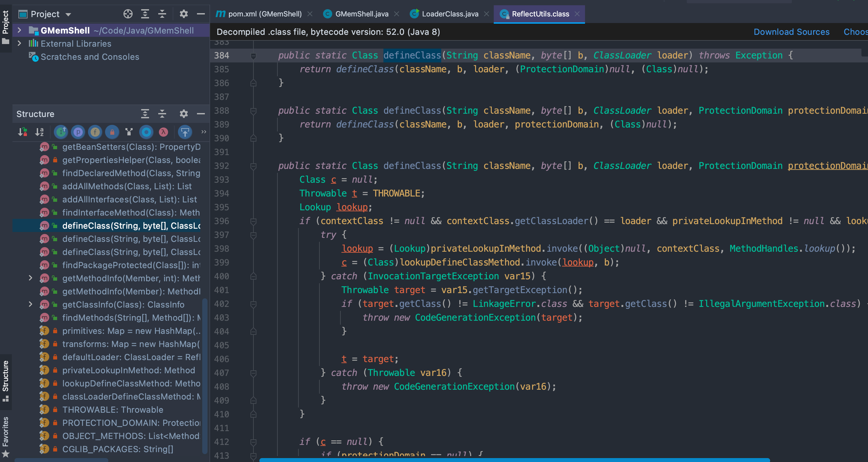Collapse all in Project panel toolbar
The height and width of the screenshot is (462, 868).
[162, 14]
